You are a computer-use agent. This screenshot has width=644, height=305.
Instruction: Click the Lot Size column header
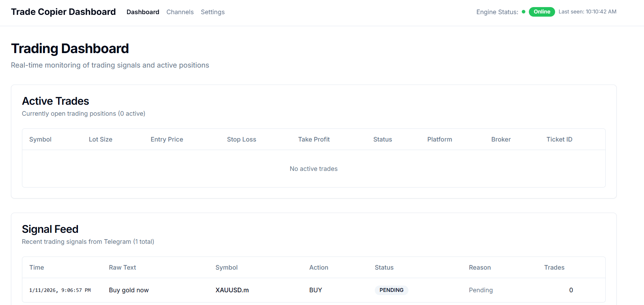101,139
